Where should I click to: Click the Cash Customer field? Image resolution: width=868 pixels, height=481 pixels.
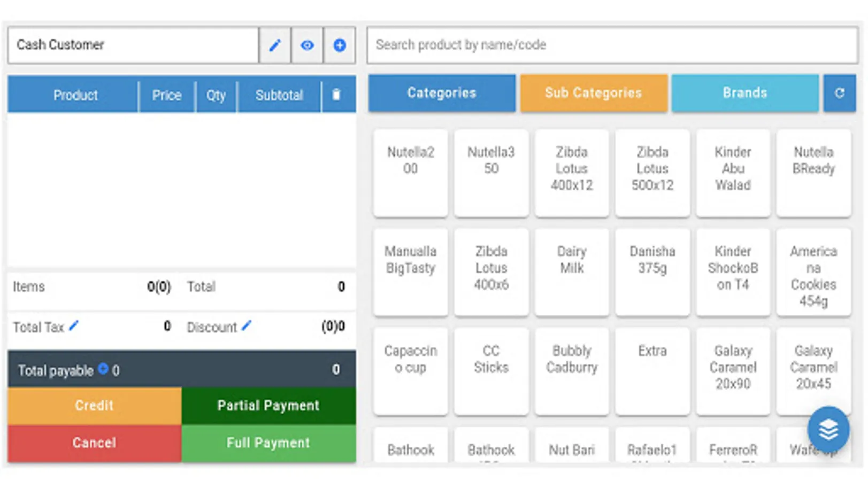tap(133, 45)
